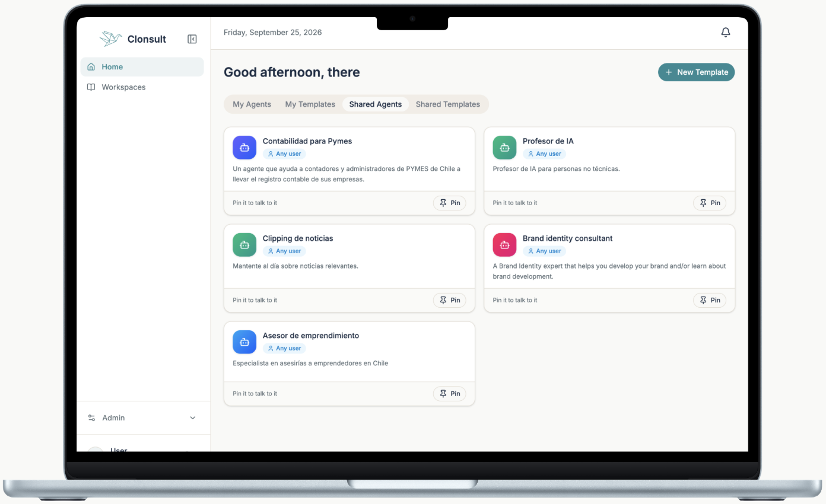Click Any user badge on Clipping de noticias
This screenshot has height=504, width=826.
point(284,251)
